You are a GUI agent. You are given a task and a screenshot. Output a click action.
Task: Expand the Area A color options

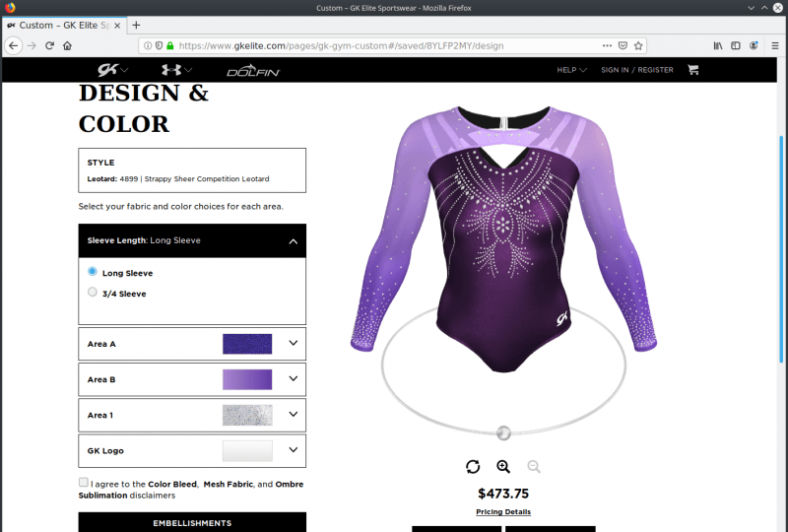coord(192,344)
